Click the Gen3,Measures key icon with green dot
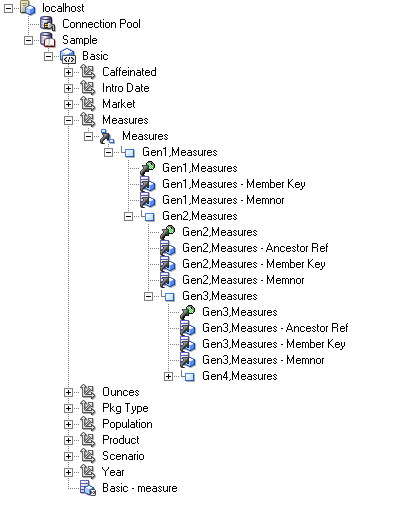 click(x=188, y=312)
